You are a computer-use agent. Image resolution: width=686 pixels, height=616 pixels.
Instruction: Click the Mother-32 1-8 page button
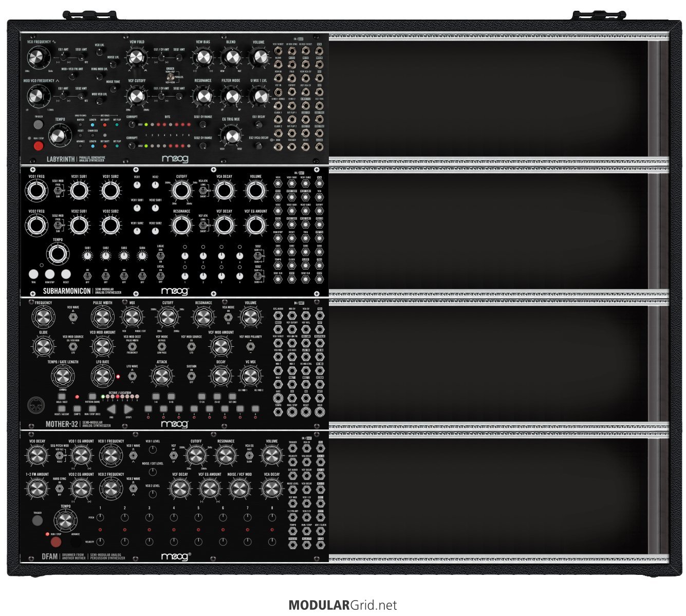[x=156, y=397]
